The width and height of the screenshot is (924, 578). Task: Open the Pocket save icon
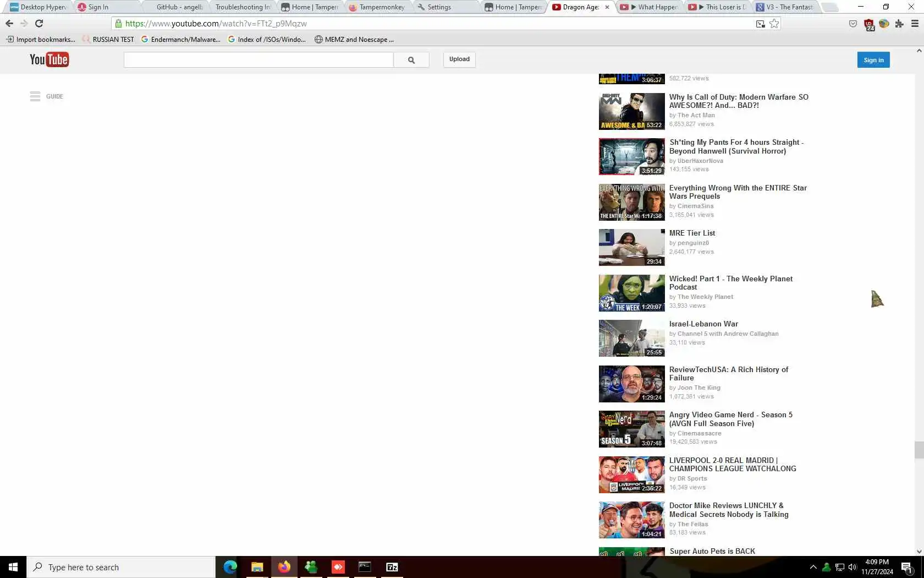point(853,24)
